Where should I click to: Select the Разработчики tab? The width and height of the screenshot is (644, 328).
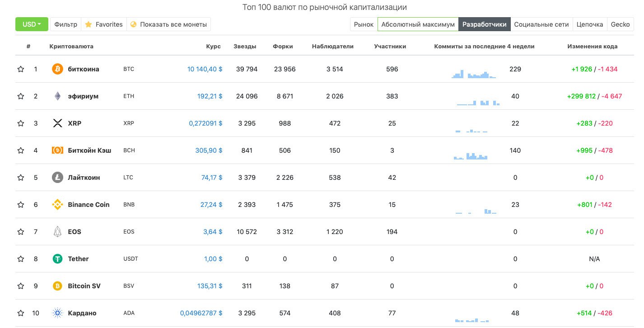point(485,24)
